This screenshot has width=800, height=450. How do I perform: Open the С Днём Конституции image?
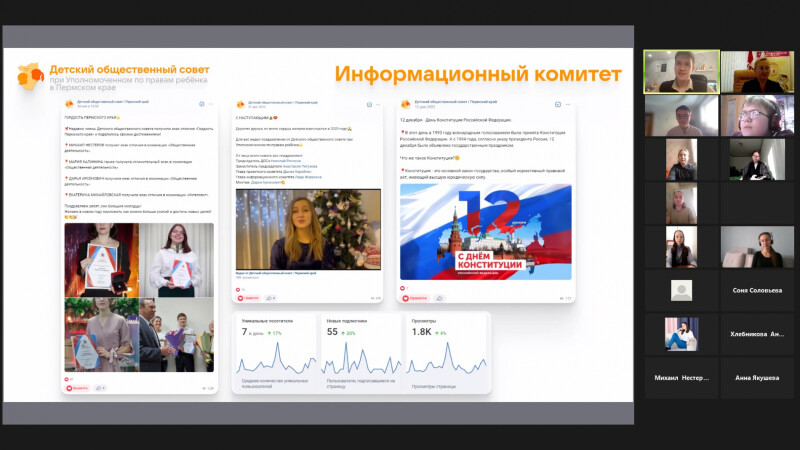(x=485, y=232)
